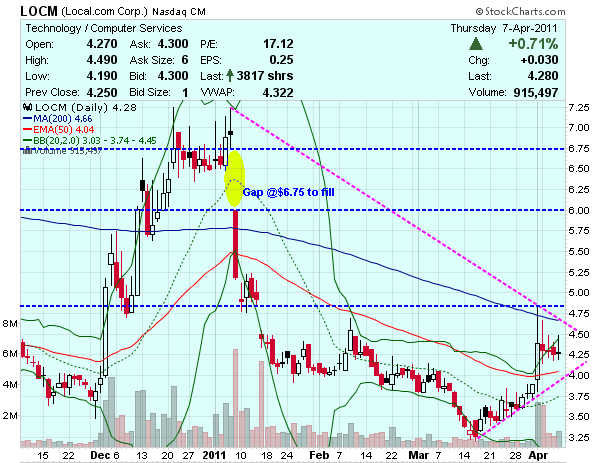This screenshot has width=599, height=463.
Task: Click the Technology / Computer Services sector label
Action: (104, 28)
